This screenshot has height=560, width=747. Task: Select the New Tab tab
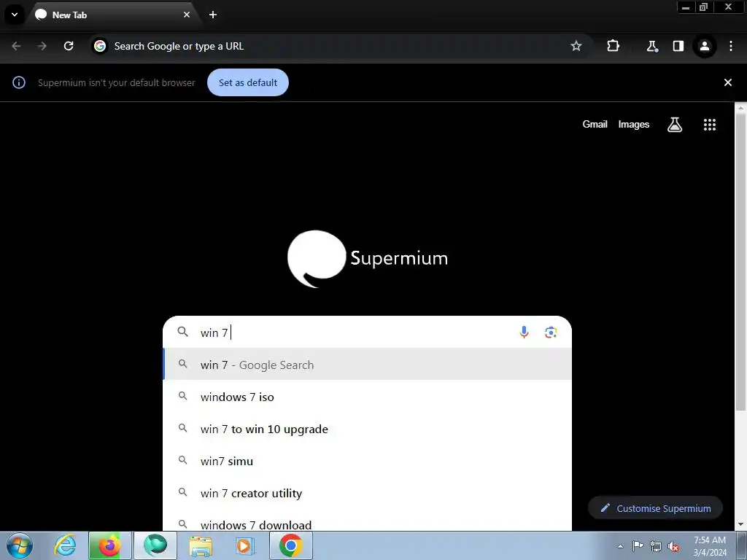coord(113,15)
